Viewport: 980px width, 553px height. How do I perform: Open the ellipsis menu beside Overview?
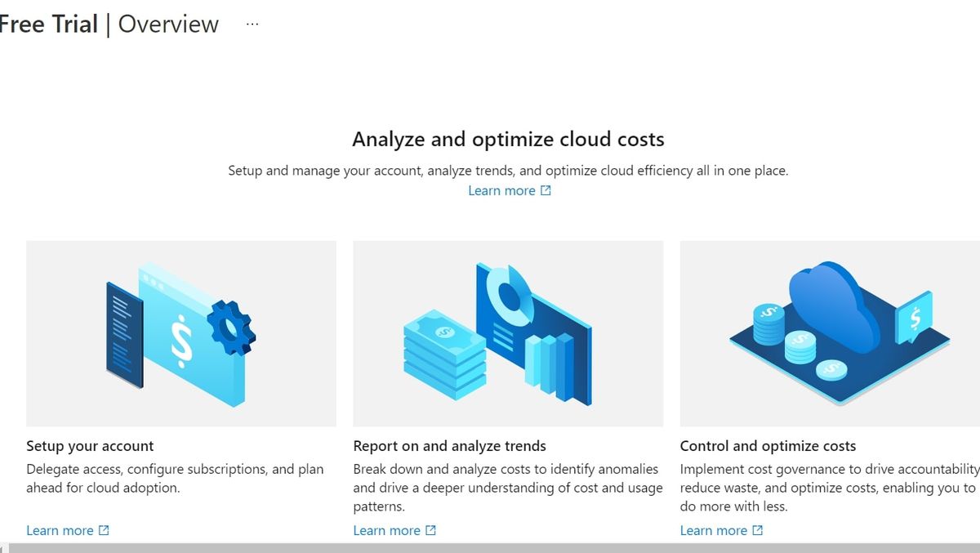[252, 25]
